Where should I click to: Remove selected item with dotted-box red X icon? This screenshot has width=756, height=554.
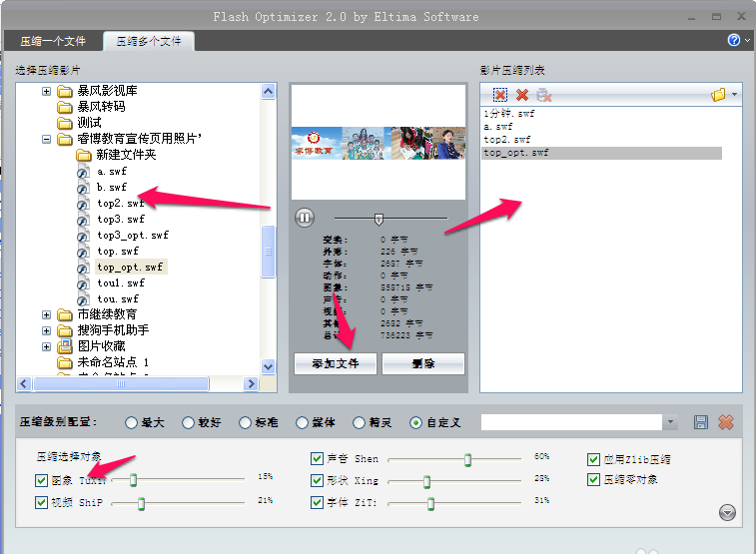500,95
